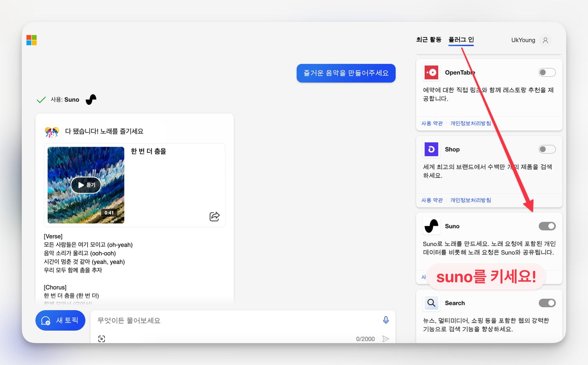Click the 다 됐습니다! 노래를 즐기세요 text
588x365 pixels.
point(104,131)
